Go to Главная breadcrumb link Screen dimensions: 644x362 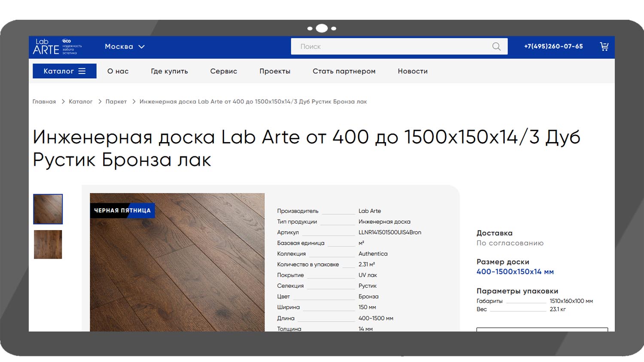(x=44, y=102)
